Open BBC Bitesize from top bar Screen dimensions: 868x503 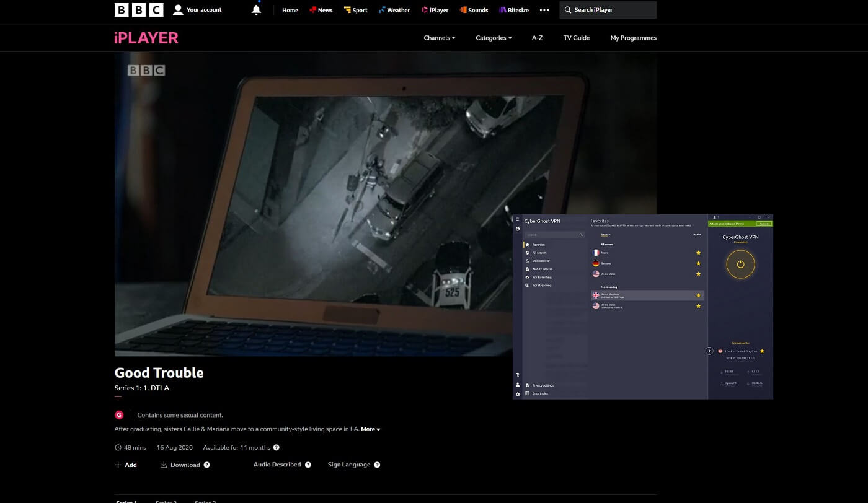tap(514, 10)
